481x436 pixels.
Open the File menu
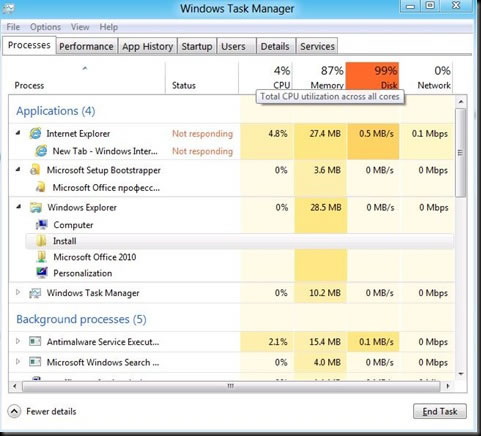pyautogui.click(x=13, y=27)
